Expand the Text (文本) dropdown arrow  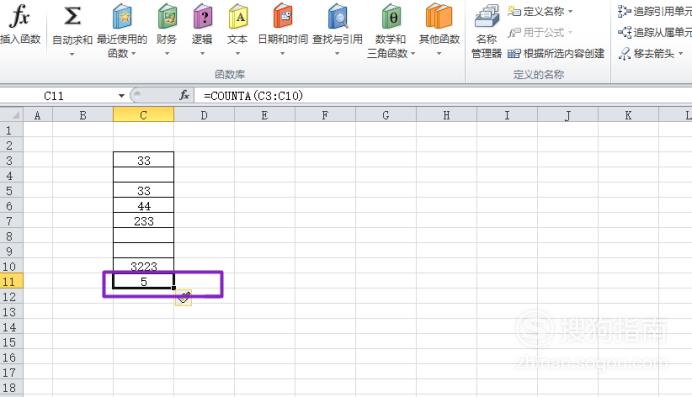[x=237, y=54]
